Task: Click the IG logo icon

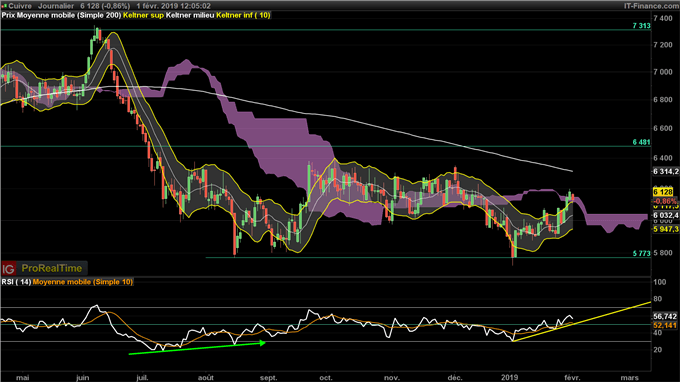Action: tap(9, 268)
